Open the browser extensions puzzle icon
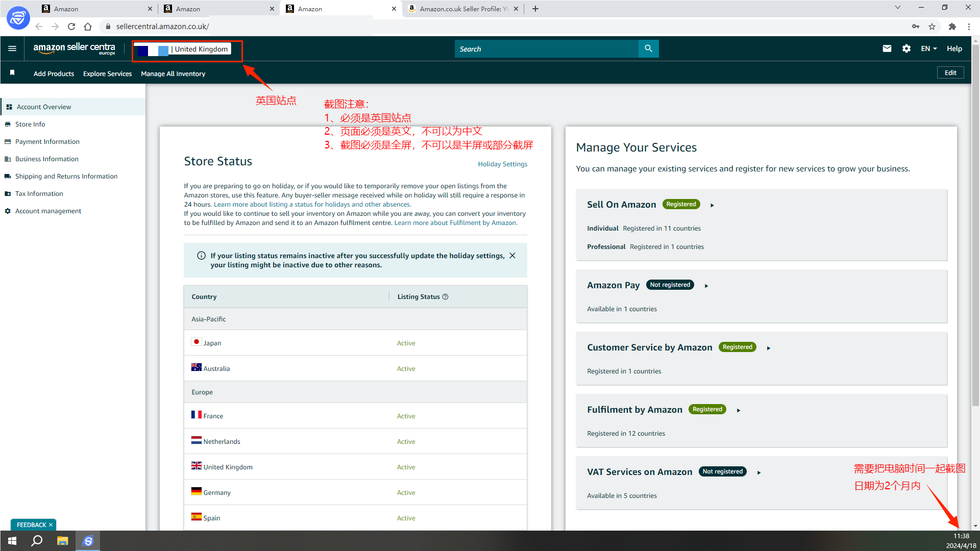 952,27
